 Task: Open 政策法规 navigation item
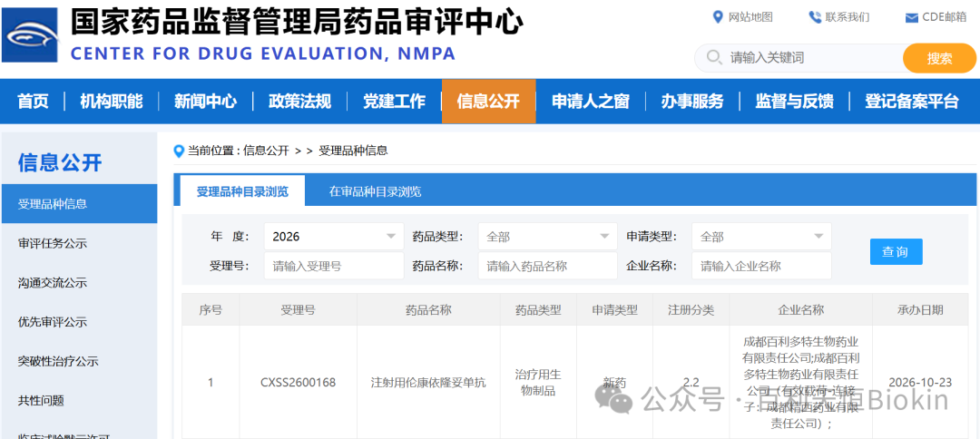coord(300,102)
